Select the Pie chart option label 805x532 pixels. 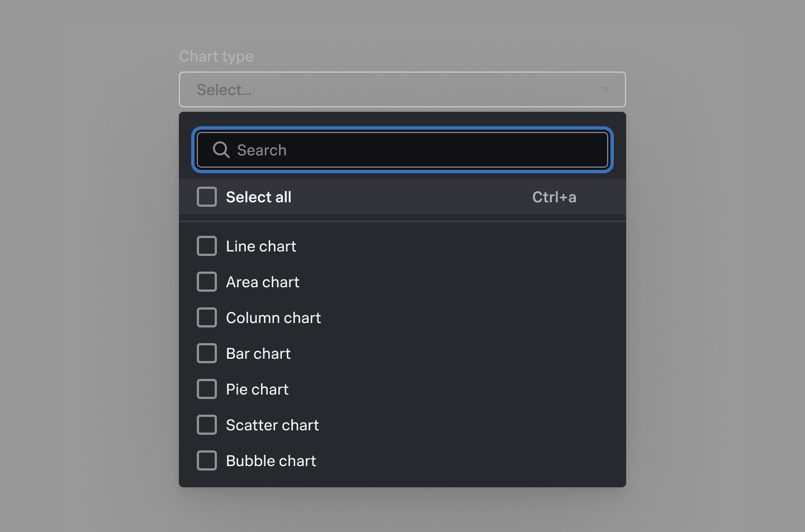coord(257,389)
